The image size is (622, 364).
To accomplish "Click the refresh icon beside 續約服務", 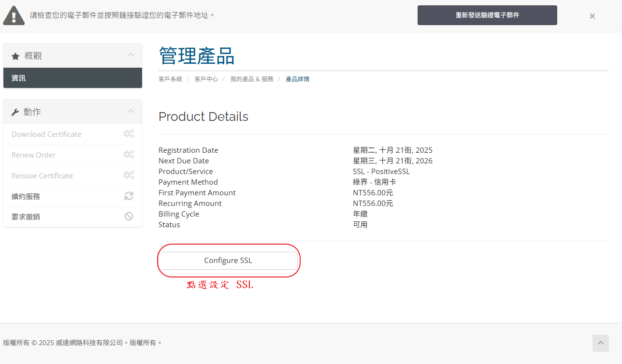I will (x=129, y=196).
